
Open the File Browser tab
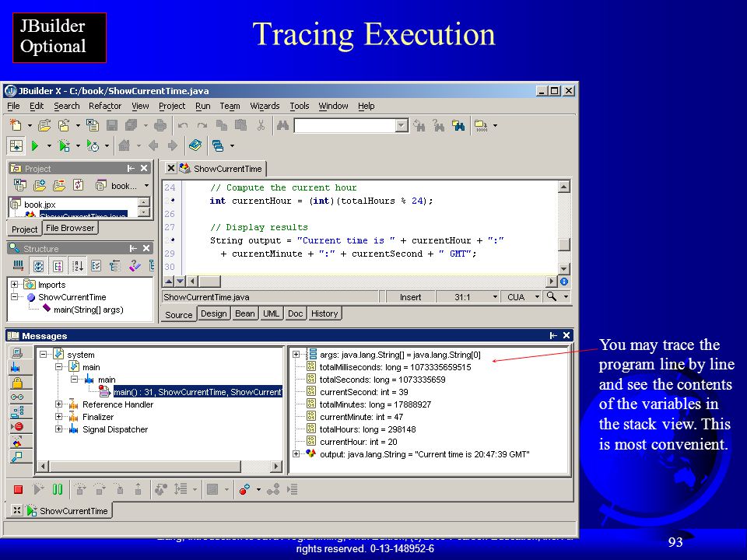[x=70, y=228]
